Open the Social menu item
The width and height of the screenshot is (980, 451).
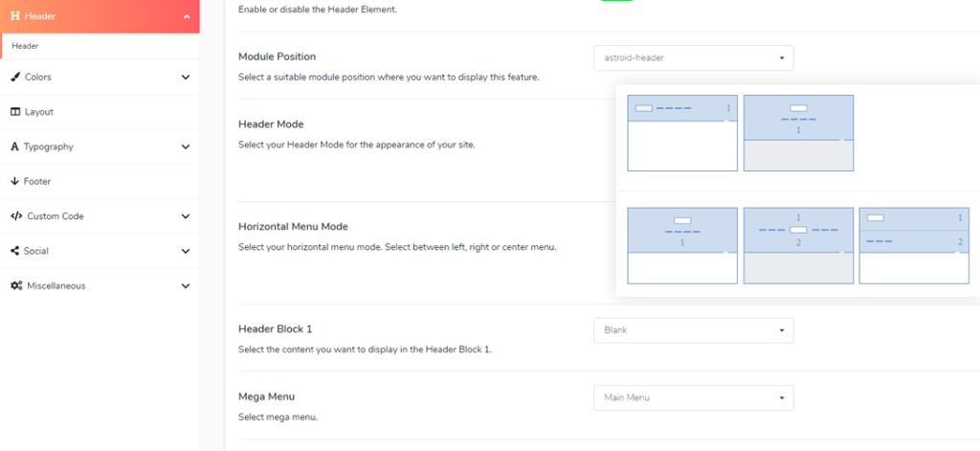(100, 251)
